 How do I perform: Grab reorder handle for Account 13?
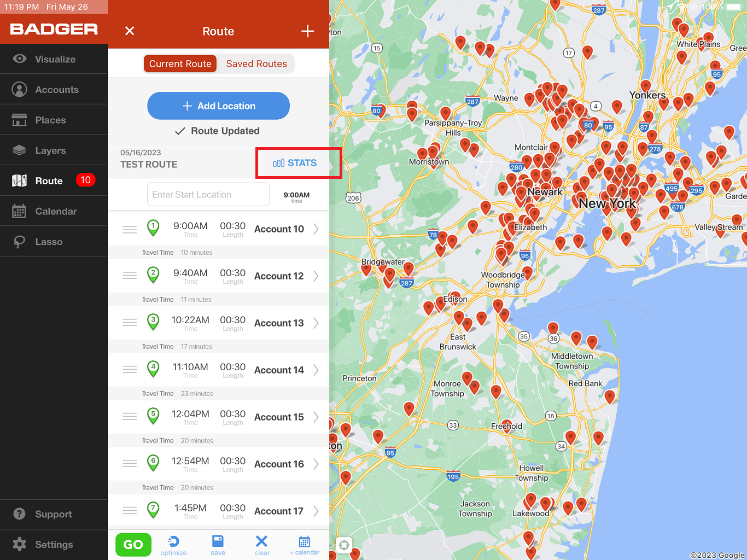pyautogui.click(x=130, y=323)
